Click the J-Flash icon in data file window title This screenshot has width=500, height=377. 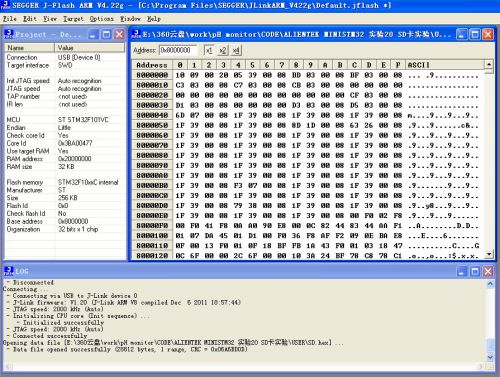point(136,34)
